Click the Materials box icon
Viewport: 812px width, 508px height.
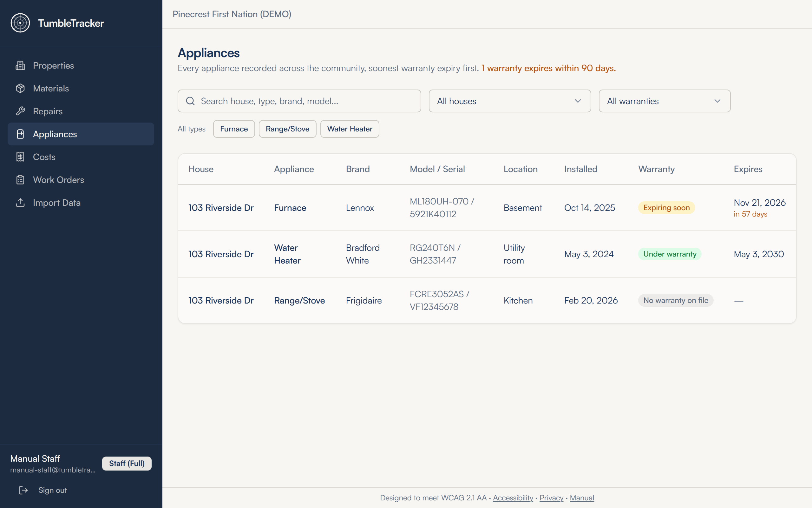tap(20, 88)
